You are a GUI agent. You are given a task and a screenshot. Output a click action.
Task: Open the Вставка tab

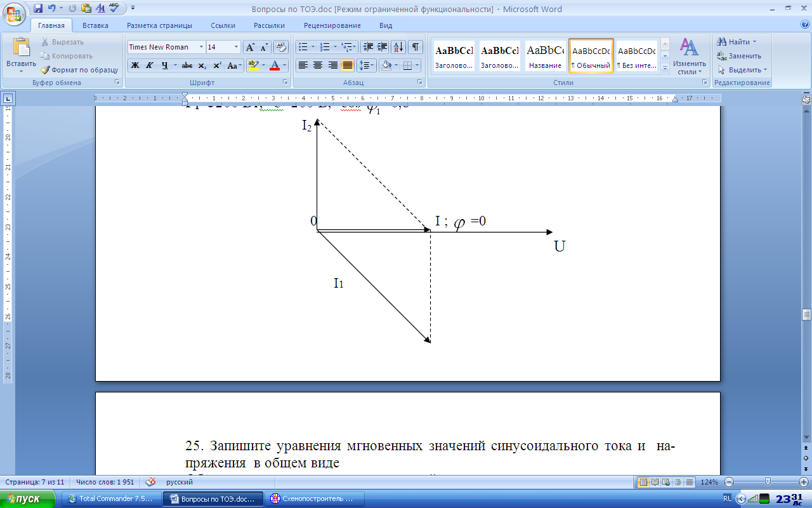[95, 25]
